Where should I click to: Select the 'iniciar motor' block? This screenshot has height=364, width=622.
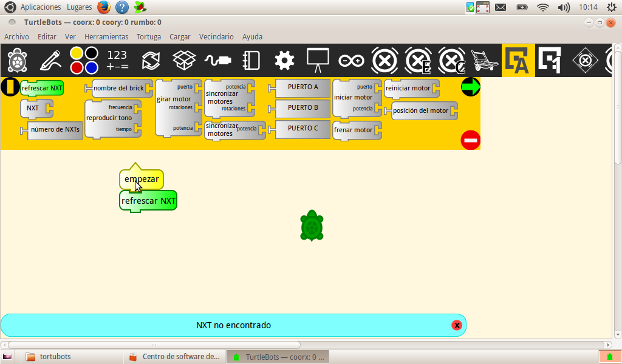pos(357,98)
